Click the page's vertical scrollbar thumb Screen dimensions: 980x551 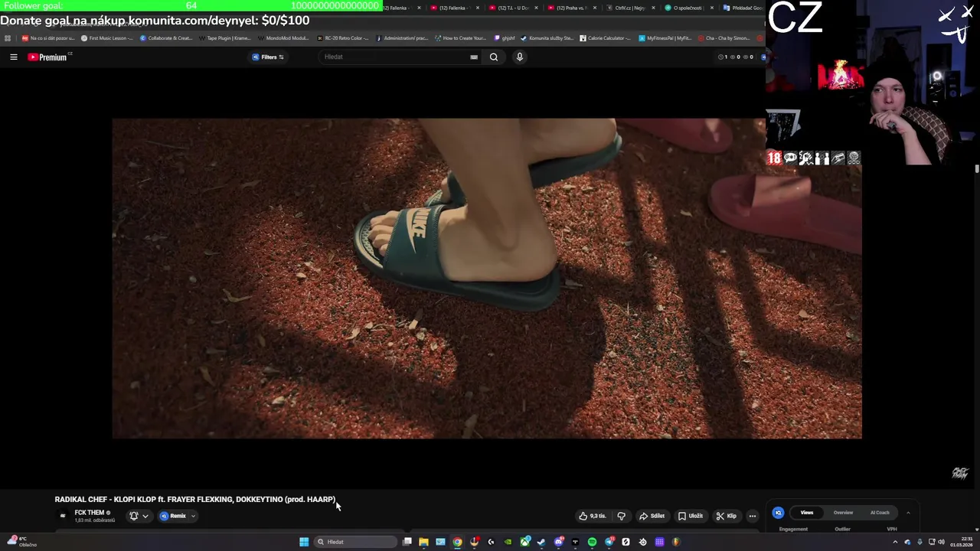pos(977,168)
